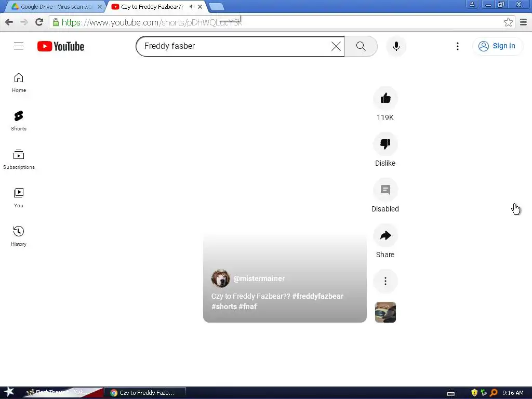Screen dimensions: 532x399
Task: Select the Czy to Freddy Fazbear tab
Action: [153, 7]
